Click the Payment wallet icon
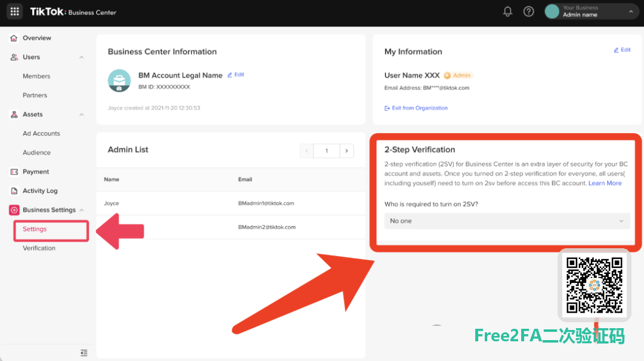This screenshot has height=361, width=644. pyautogui.click(x=14, y=172)
